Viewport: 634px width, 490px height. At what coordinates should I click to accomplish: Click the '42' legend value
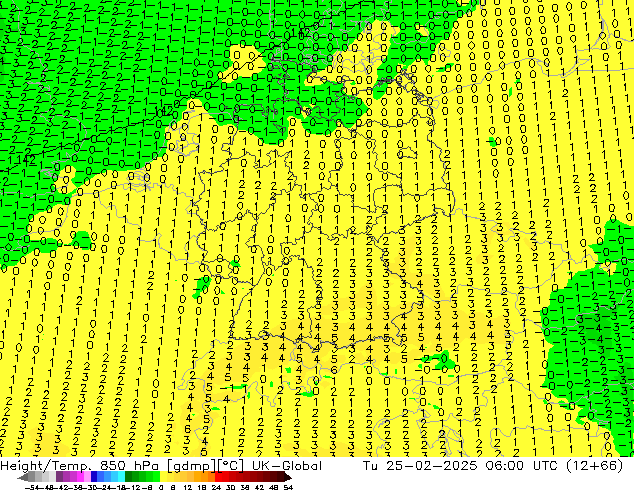coord(259,487)
